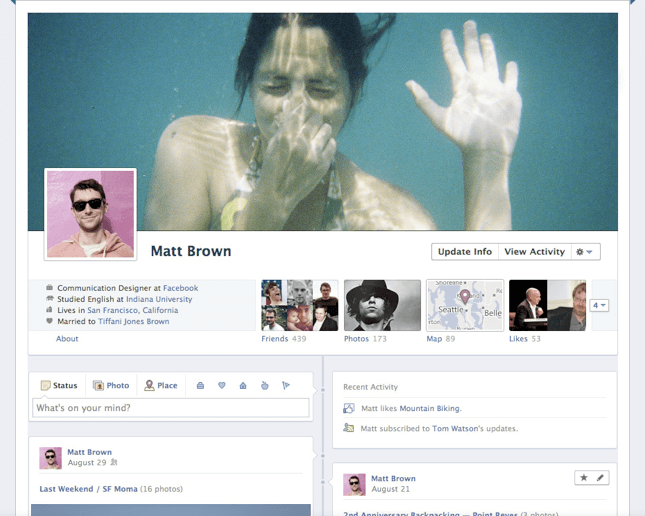Image resolution: width=645 pixels, height=516 pixels.
Task: Click the Status note icon
Action: coord(45,386)
